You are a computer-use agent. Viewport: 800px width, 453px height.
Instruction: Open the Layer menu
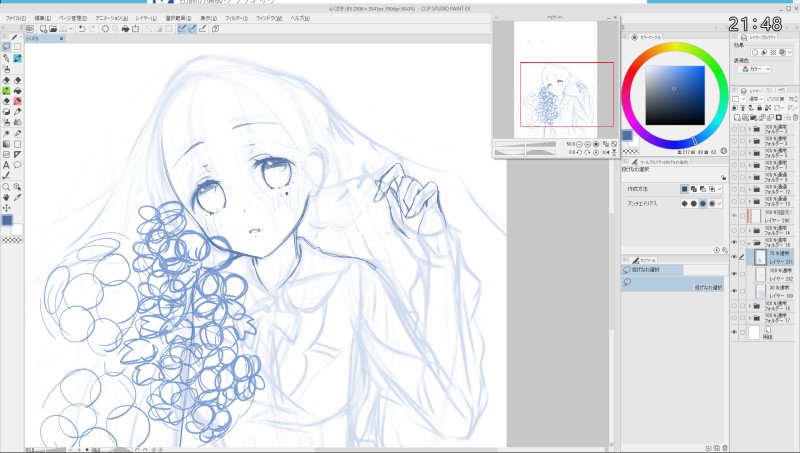pyautogui.click(x=146, y=18)
